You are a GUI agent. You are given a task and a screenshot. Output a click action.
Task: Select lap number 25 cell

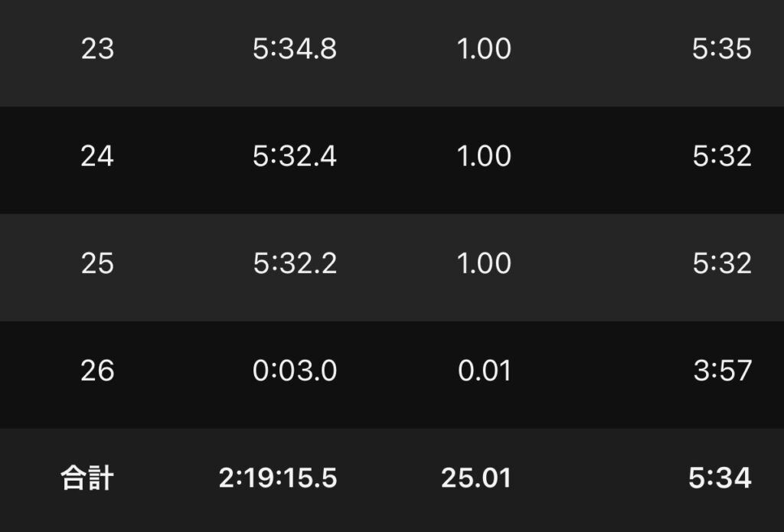tap(97, 264)
